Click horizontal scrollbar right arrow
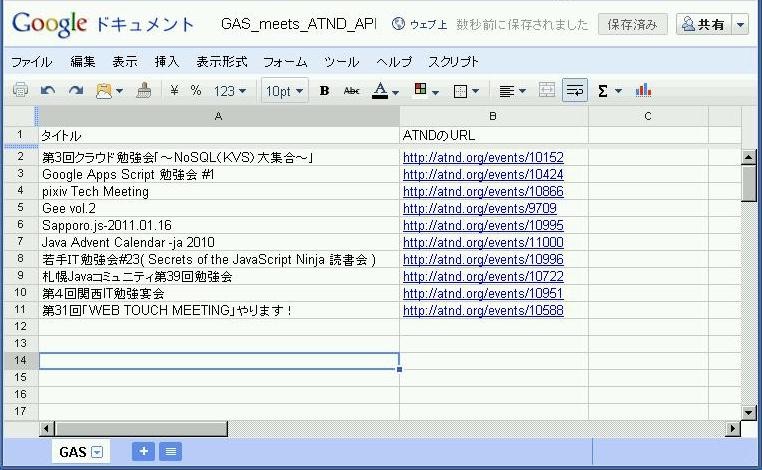The width and height of the screenshot is (762, 470). click(733, 429)
